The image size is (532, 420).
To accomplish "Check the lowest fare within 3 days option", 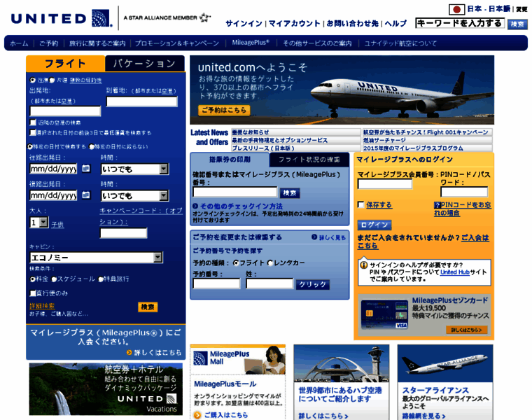I will [33, 132].
